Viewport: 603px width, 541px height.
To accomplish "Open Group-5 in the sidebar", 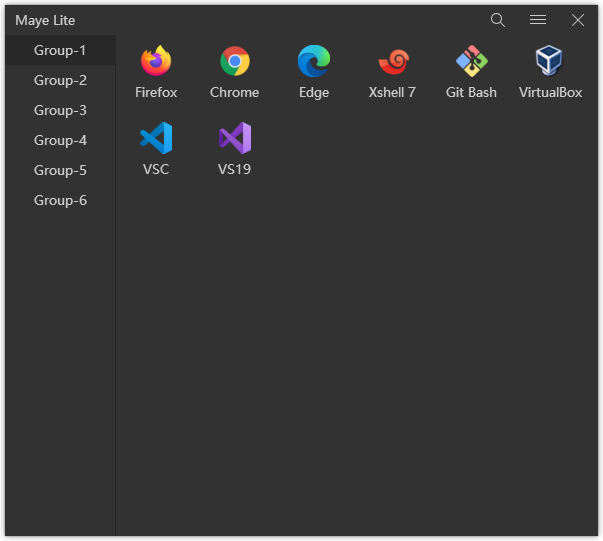I will coord(60,170).
